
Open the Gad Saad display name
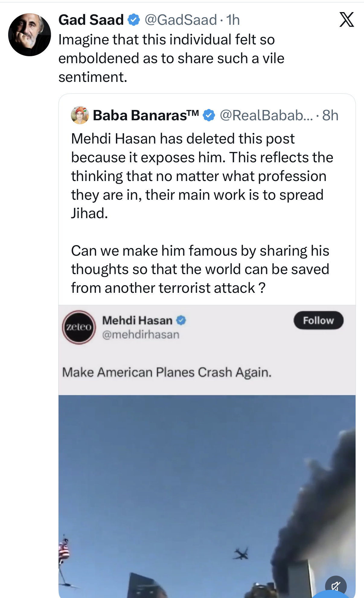tap(91, 20)
